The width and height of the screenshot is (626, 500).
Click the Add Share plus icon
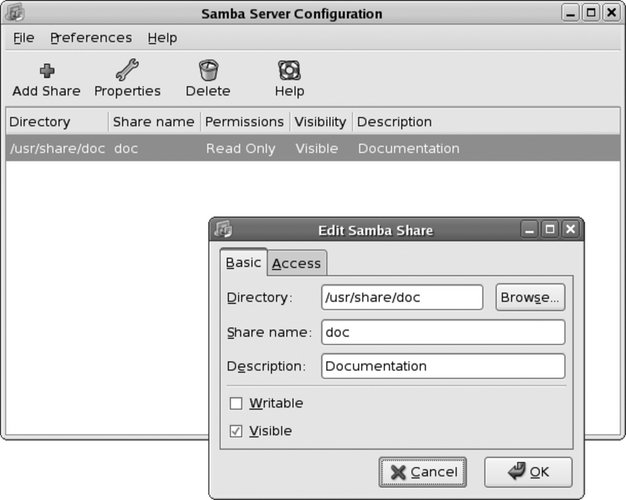pyautogui.click(x=47, y=71)
